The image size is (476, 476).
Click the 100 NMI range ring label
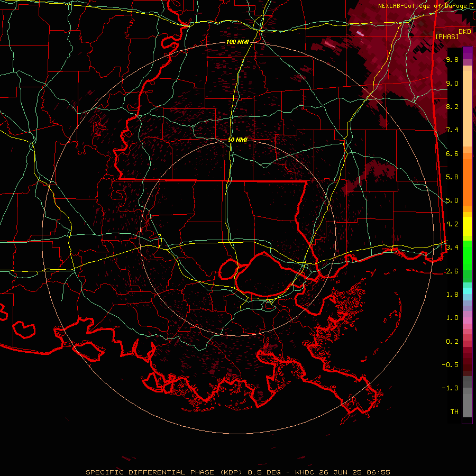237,42
